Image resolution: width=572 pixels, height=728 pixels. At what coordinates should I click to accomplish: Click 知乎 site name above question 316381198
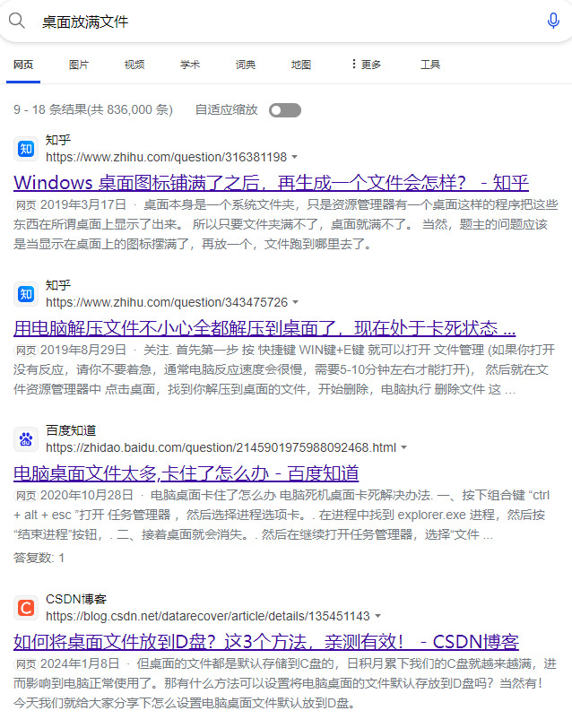pos(58,140)
